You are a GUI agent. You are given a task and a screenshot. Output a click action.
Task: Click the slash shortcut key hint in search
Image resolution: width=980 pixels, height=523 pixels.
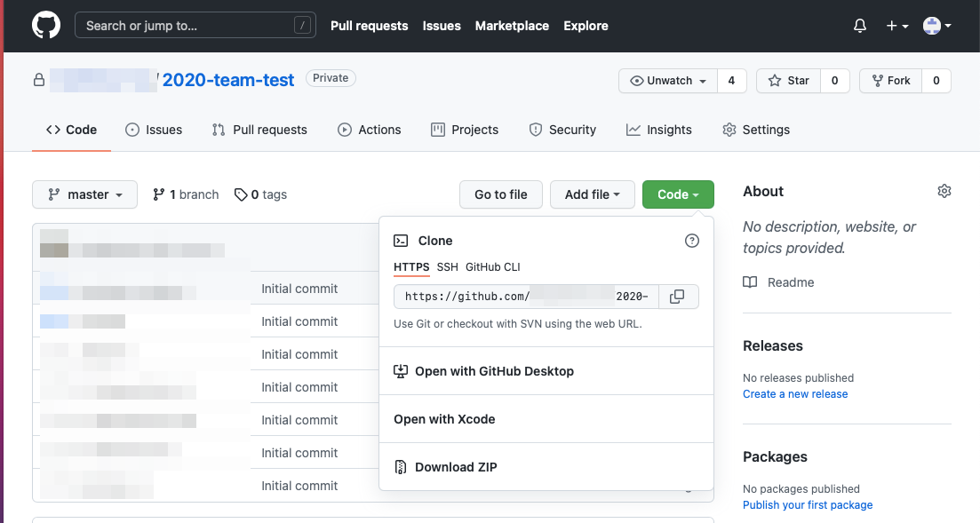pos(302,26)
